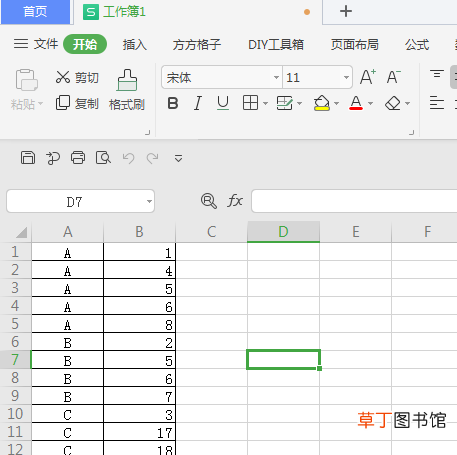
Task: Click the eraser clear formatting icon
Action: [x=393, y=103]
